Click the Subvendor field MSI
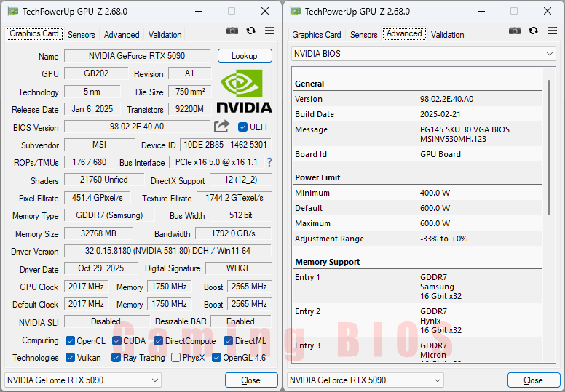 point(100,145)
